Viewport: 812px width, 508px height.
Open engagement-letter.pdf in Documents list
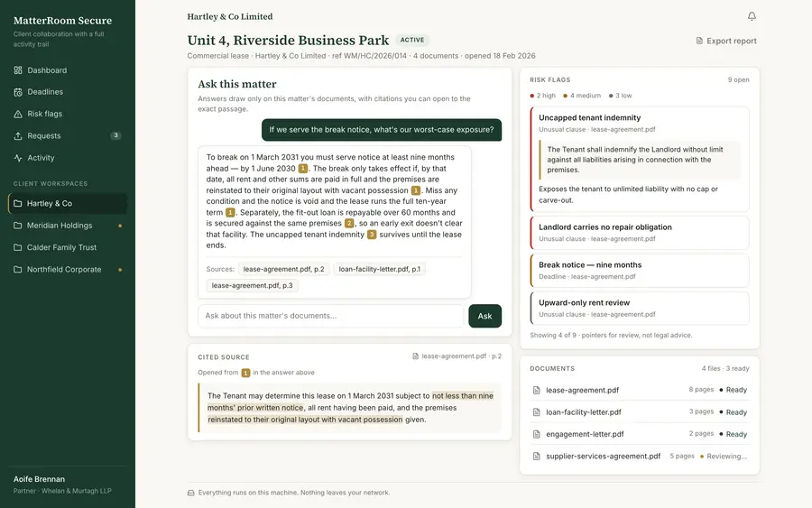(x=640, y=434)
